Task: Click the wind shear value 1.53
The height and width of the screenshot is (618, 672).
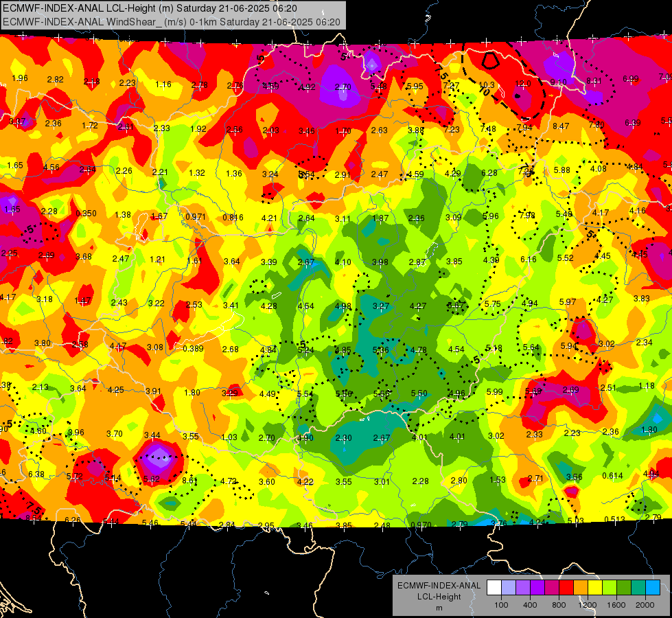Action: click(498, 479)
